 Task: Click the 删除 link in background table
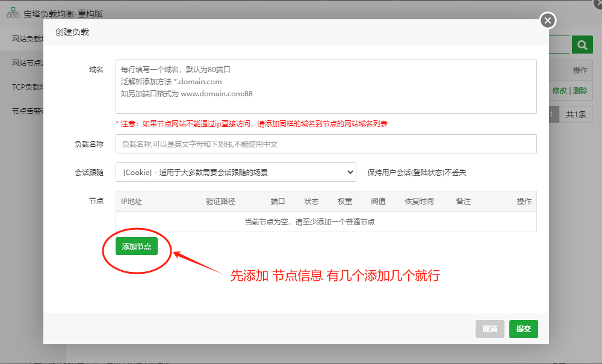point(580,90)
